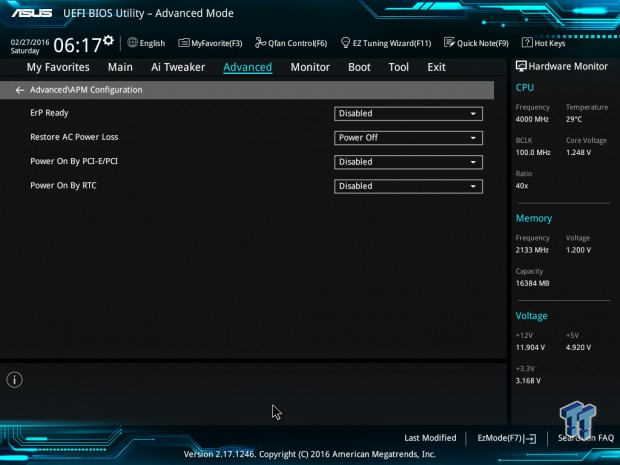The image size is (620, 465).
Task: Click the CPU section heading
Action: (525, 87)
